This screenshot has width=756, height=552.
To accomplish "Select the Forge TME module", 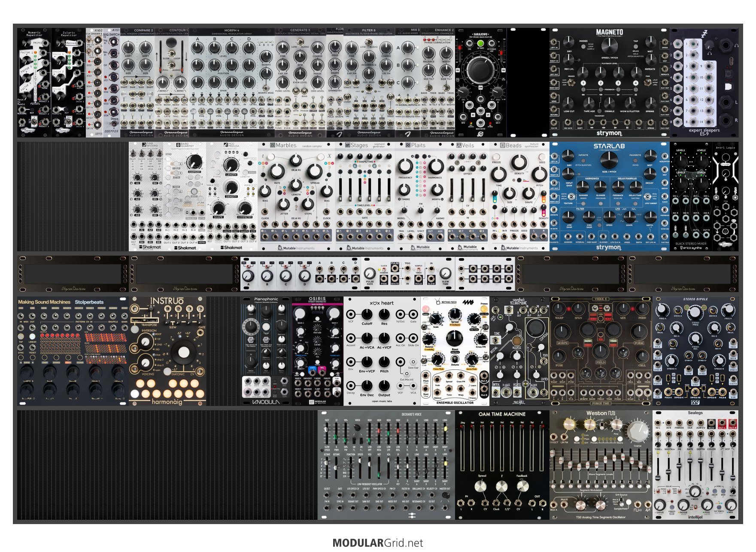I will click(601, 351).
